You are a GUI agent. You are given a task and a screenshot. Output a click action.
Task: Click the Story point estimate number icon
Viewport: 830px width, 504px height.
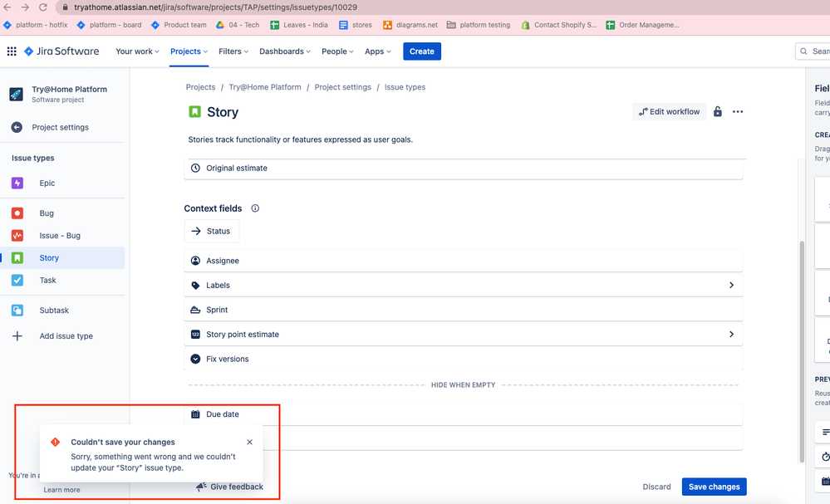coord(195,335)
